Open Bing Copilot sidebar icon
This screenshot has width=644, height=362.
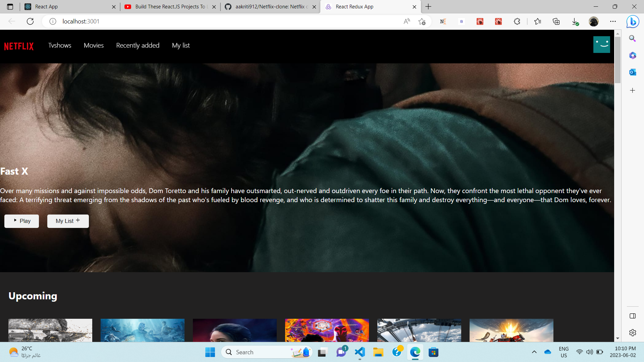(633, 21)
